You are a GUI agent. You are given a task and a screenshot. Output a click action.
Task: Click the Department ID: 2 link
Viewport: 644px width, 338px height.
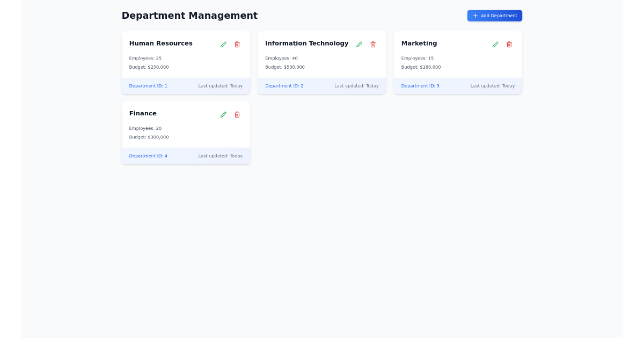tap(284, 85)
